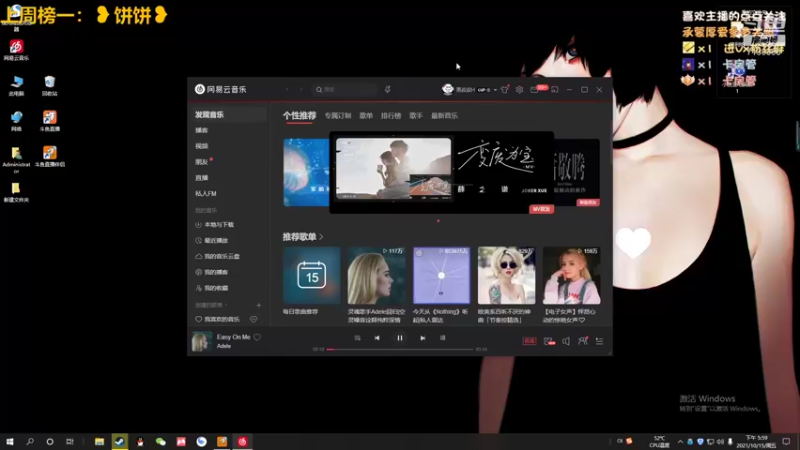800x450 pixels.
Task: Switch to mini player mode icon
Action: click(x=555, y=89)
